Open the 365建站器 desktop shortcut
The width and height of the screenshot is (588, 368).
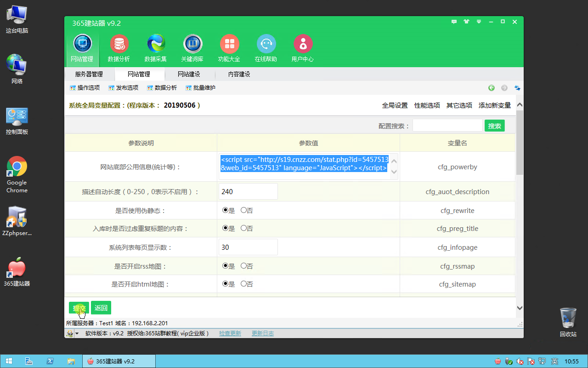(x=17, y=272)
